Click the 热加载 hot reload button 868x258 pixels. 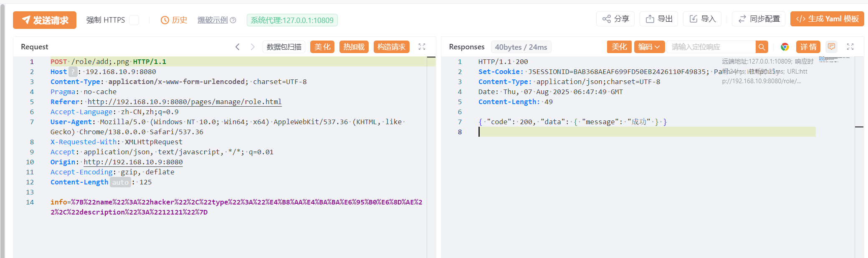pyautogui.click(x=354, y=47)
